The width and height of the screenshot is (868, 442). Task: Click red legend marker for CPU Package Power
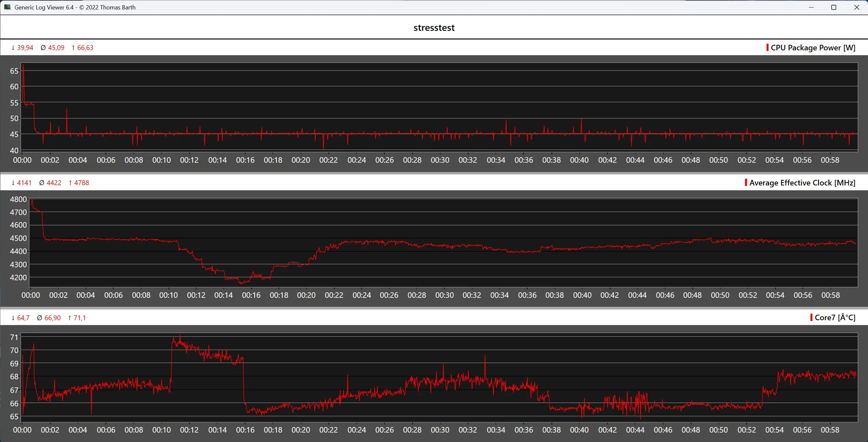click(767, 47)
